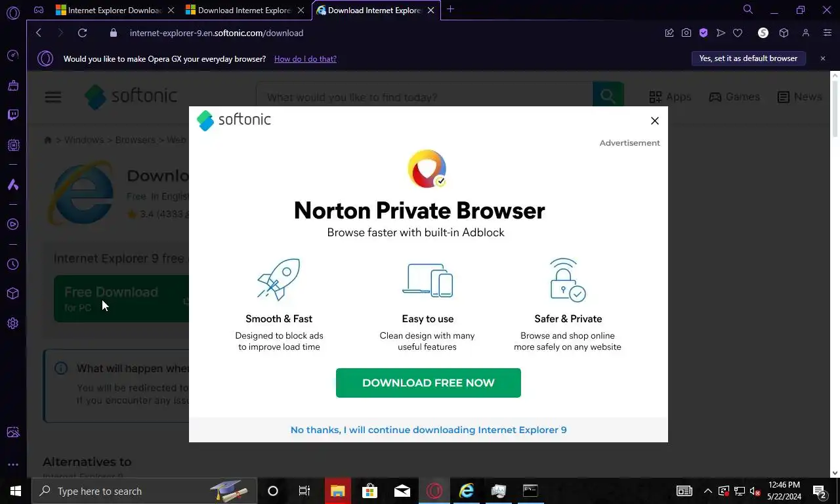Open a new tab with plus button
The image size is (840, 504).
pyautogui.click(x=450, y=10)
